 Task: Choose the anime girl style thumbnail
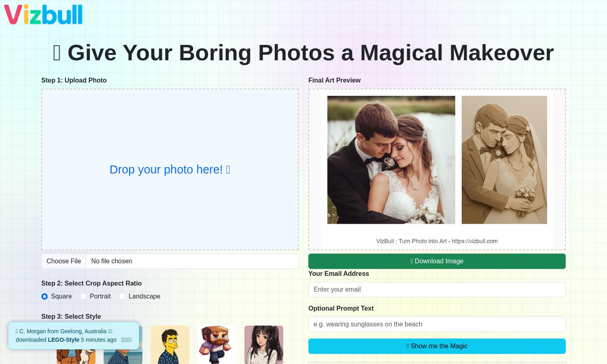click(264, 345)
